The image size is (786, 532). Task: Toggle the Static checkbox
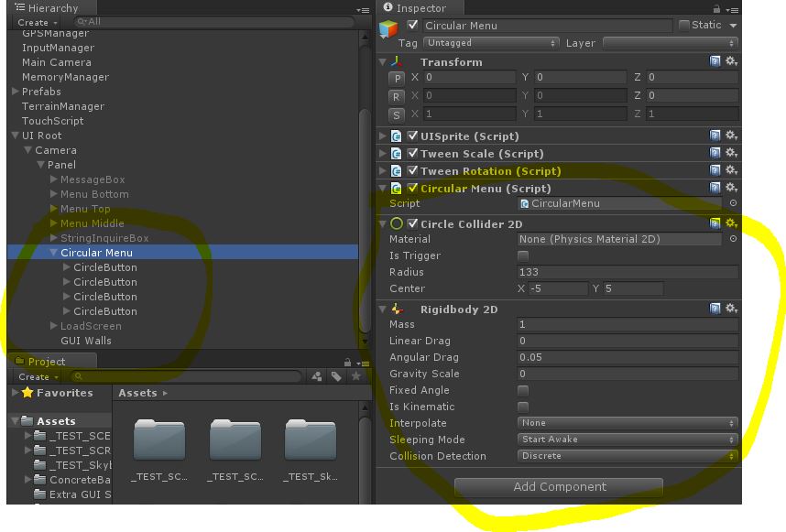click(x=684, y=26)
